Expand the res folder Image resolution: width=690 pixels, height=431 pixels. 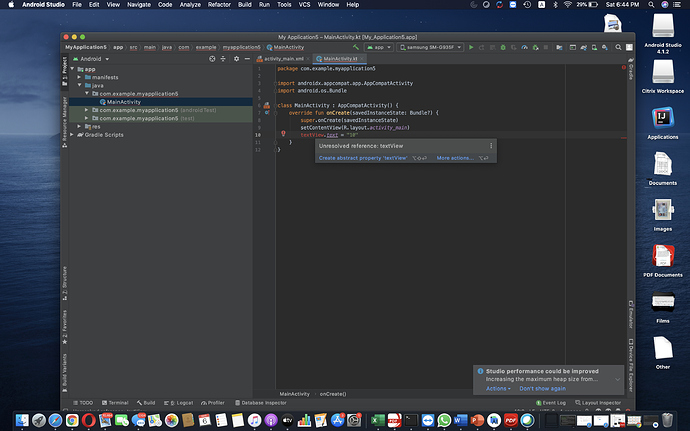[79, 126]
